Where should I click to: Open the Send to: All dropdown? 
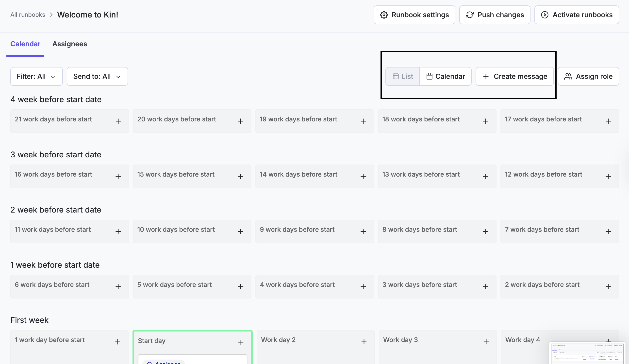(97, 76)
